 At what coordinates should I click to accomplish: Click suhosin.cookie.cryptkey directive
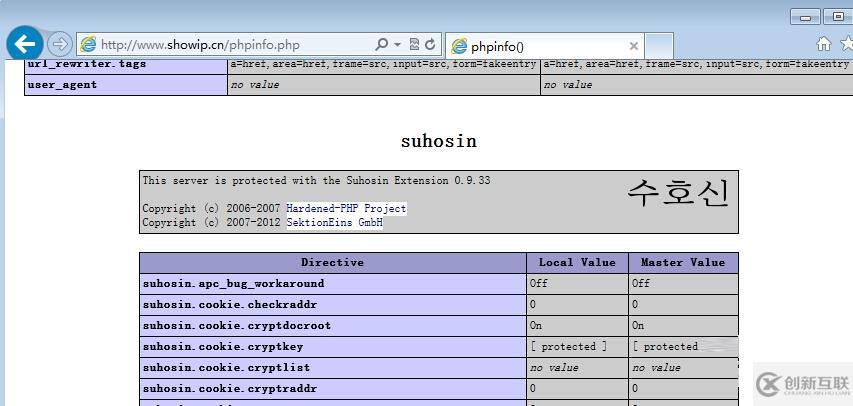click(x=333, y=347)
